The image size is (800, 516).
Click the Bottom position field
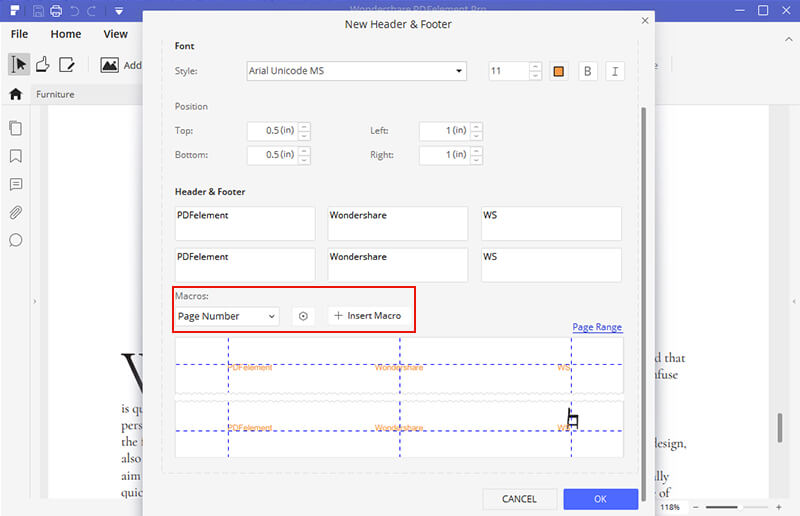(x=272, y=155)
